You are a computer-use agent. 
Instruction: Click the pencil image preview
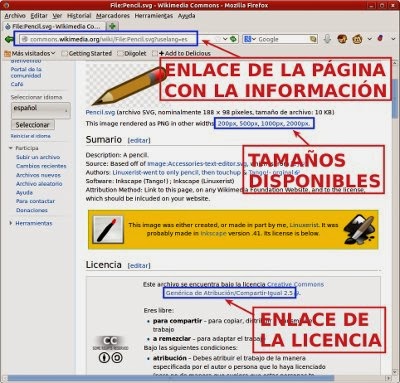pyautogui.click(x=127, y=85)
